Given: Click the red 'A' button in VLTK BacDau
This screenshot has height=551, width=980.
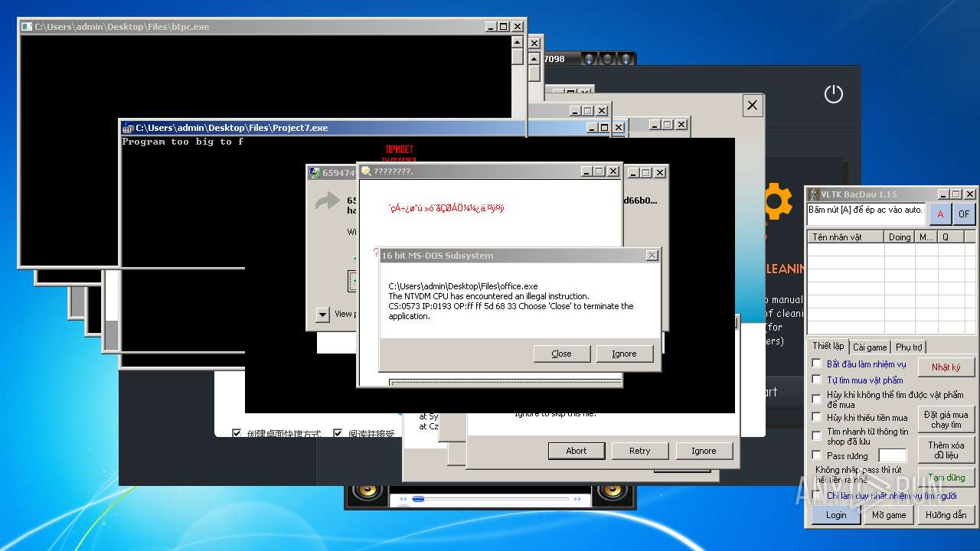Looking at the screenshot, I should pos(940,214).
